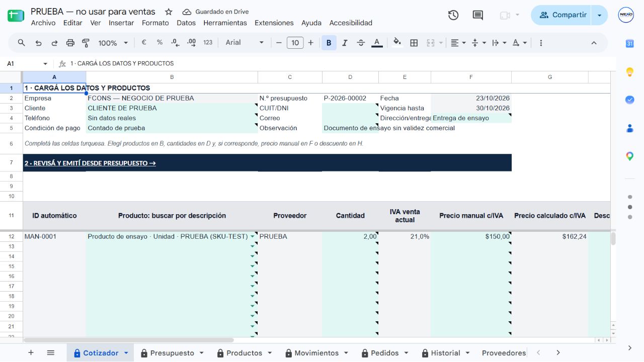Open the Archivo menu
Image resolution: width=644 pixels, height=362 pixels.
pyautogui.click(x=43, y=23)
